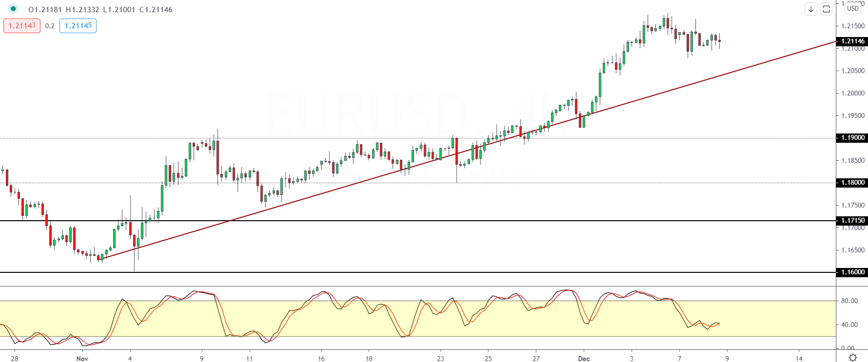Click the 1.20000 price scale label
868x362 pixels.
pos(853,93)
